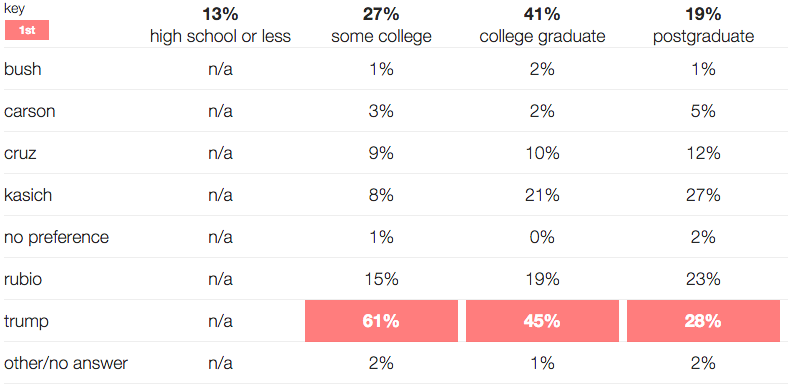Click rubio's 19% college graduate value

(542, 279)
